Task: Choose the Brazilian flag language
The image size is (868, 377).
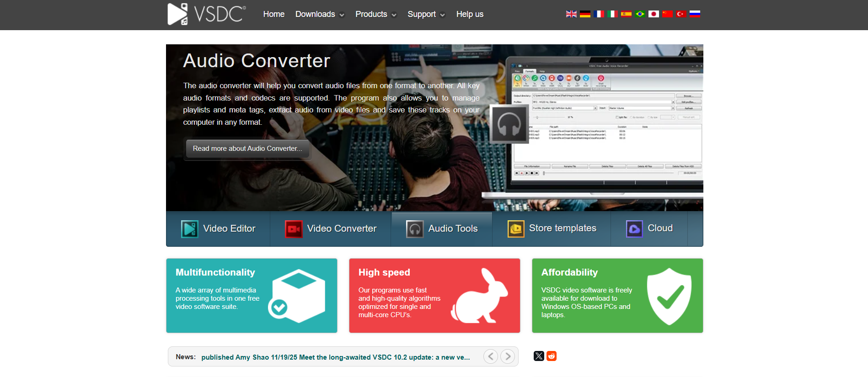Action: (x=640, y=14)
